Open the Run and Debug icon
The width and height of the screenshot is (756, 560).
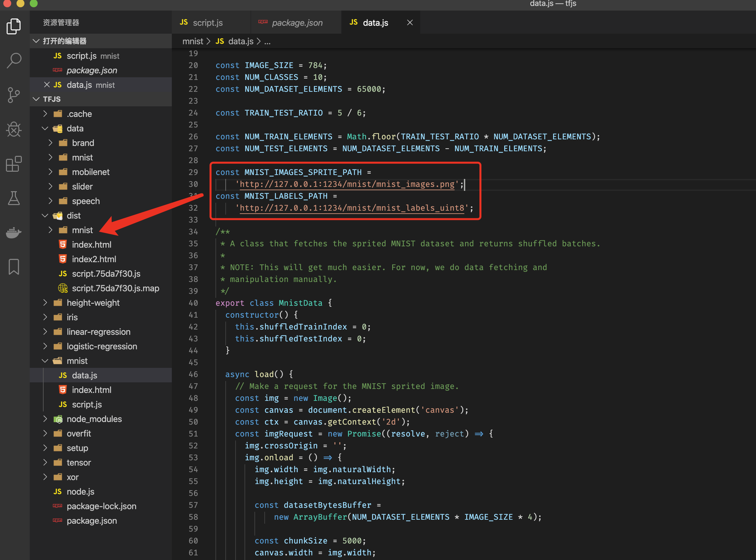(x=14, y=129)
